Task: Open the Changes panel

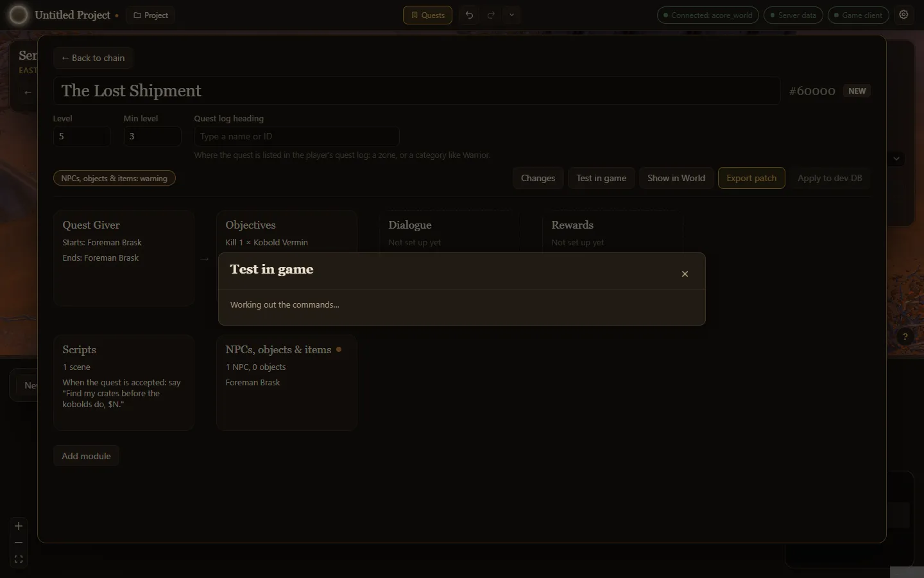Action: point(538,178)
